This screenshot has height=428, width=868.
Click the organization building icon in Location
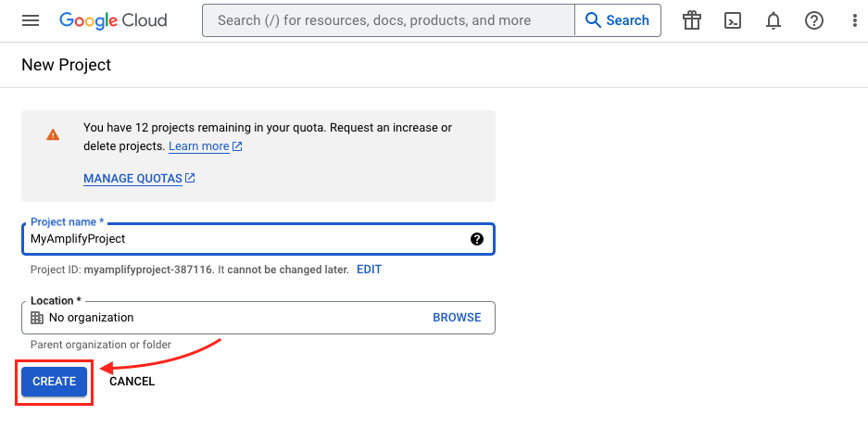(x=37, y=318)
